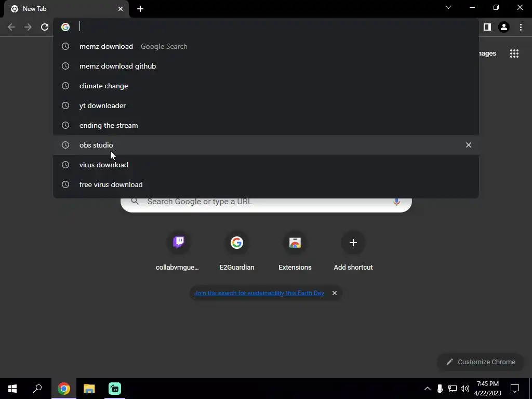This screenshot has width=532, height=399.
Task: Open the network tray icon
Action: [453, 389]
